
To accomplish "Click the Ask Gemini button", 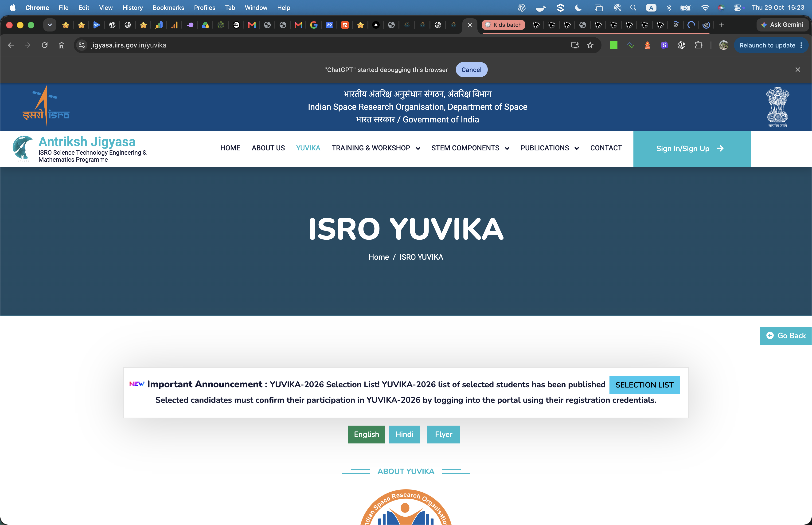I will coord(782,25).
